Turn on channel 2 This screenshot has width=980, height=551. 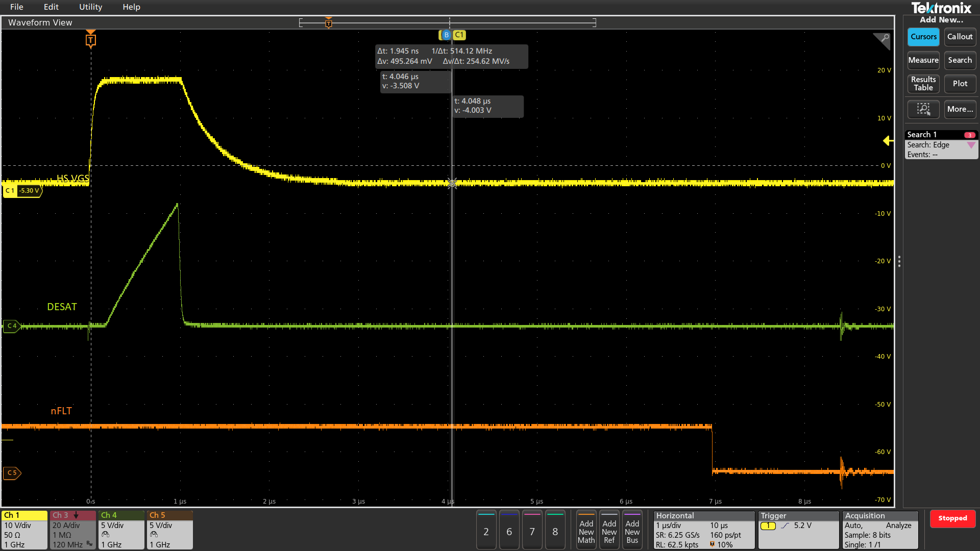tap(486, 531)
